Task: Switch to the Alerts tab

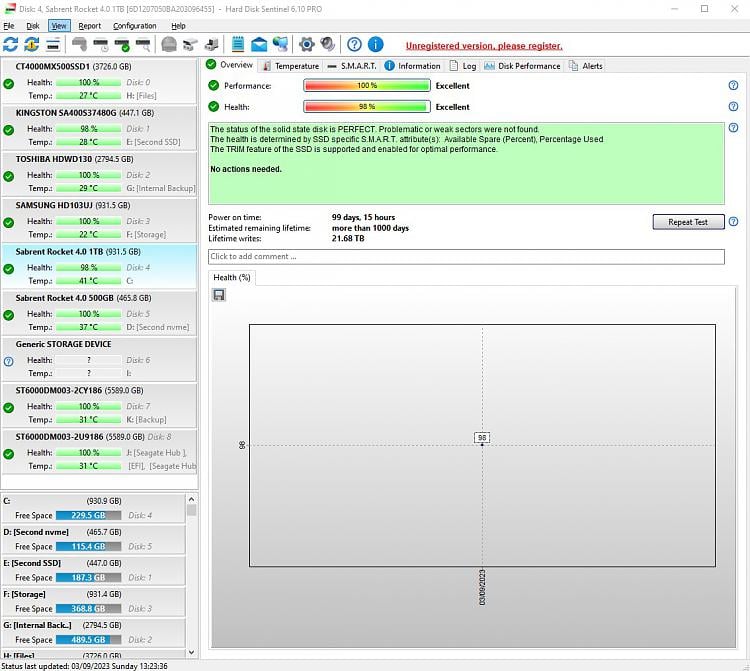Action: pos(585,66)
